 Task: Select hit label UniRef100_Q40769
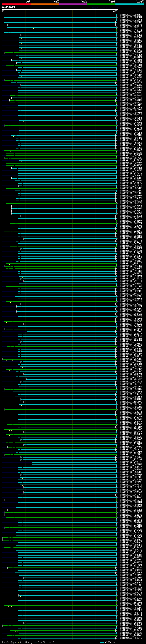(131, 50)
